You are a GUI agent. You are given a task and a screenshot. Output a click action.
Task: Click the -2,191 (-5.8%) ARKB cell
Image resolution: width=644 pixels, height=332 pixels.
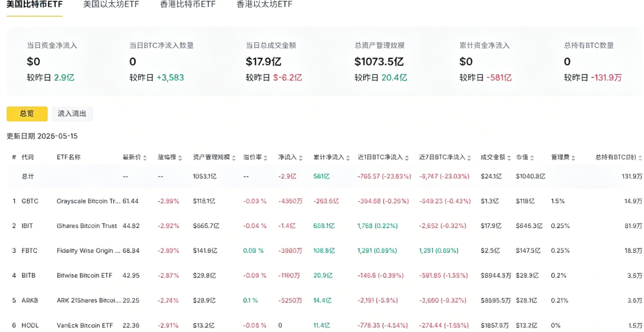378,300
